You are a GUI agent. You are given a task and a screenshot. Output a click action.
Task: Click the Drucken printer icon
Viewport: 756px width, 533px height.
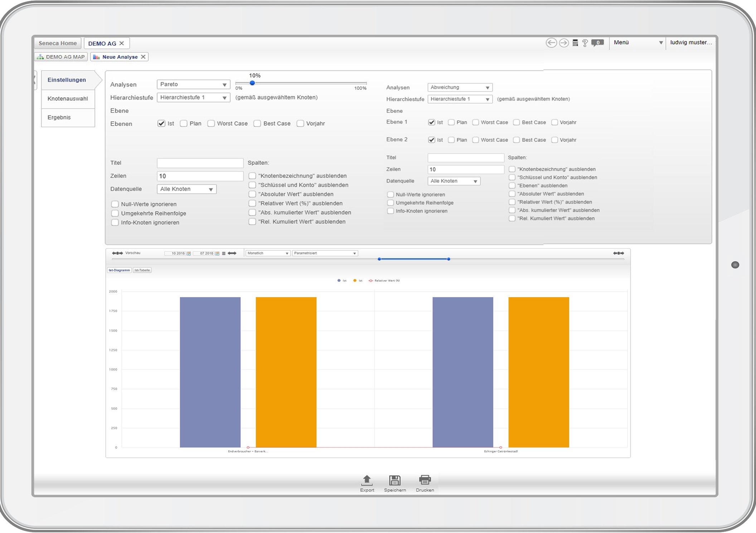click(x=425, y=480)
